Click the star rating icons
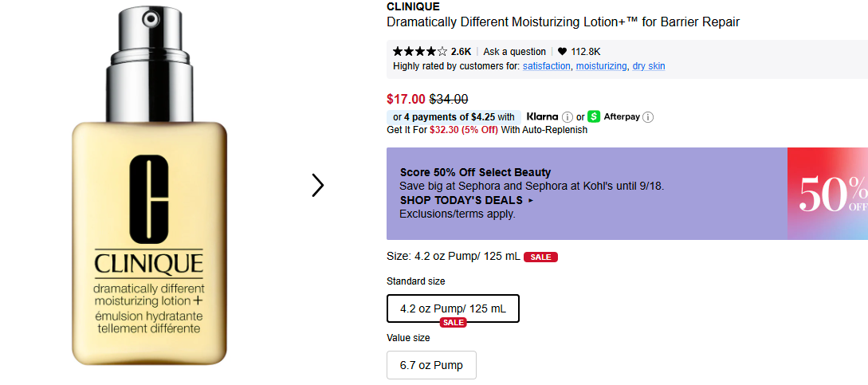The height and width of the screenshot is (385, 868). point(420,52)
